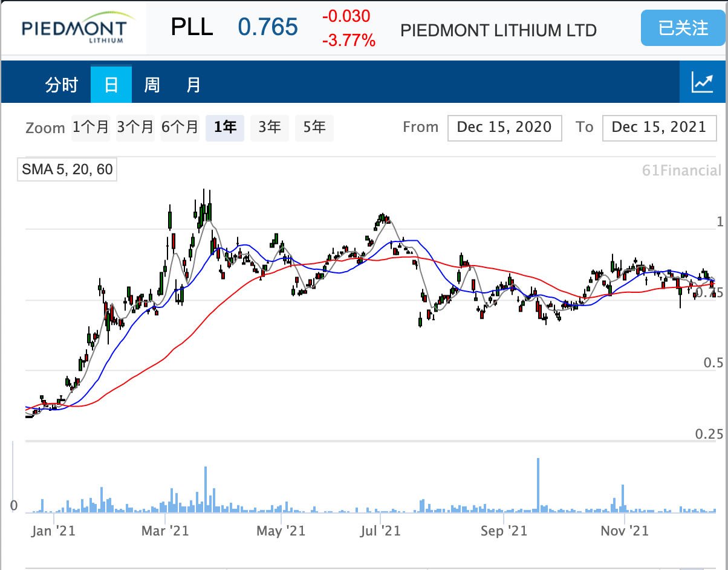
Task: Set zoom range to 5年
Action: click(314, 127)
